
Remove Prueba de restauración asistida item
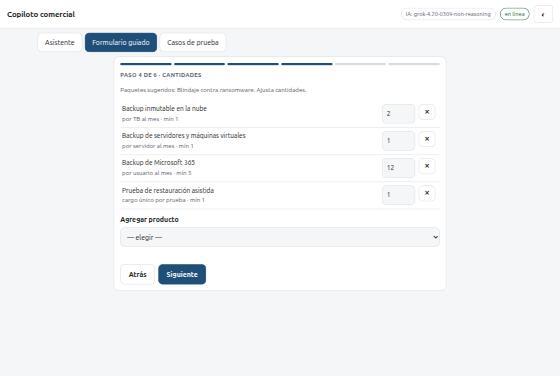pos(427,193)
